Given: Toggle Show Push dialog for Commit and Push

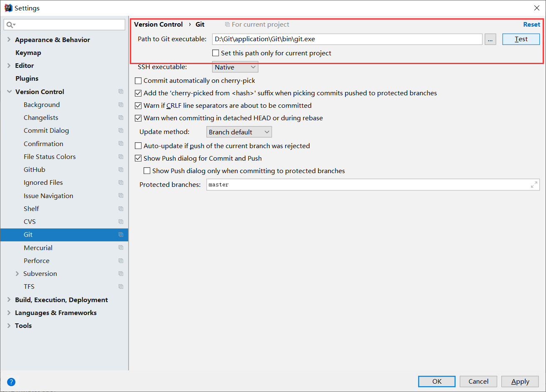Looking at the screenshot, I should (x=138, y=158).
